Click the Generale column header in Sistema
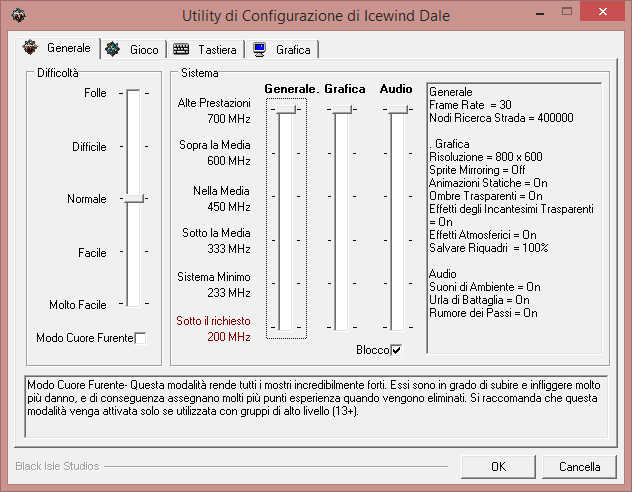The width and height of the screenshot is (632, 492). [x=291, y=89]
